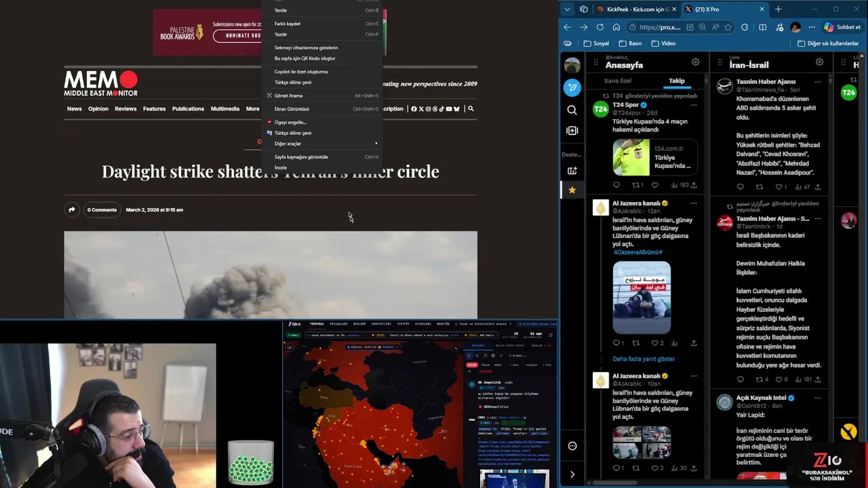Expand Diğer araçlar submenu

323,144
